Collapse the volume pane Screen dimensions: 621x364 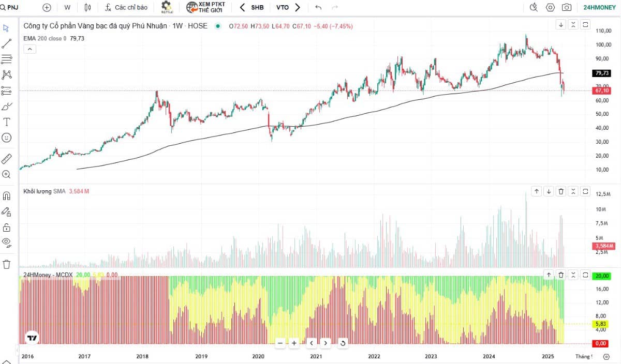(573, 191)
